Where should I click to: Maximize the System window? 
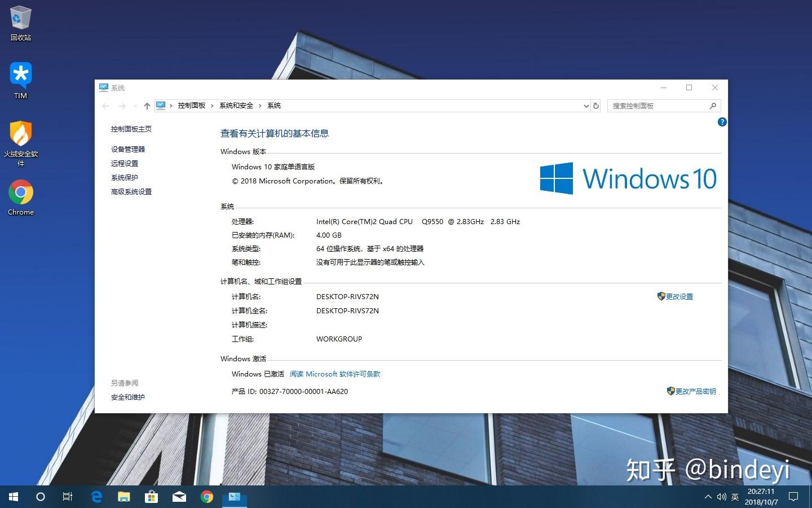pyautogui.click(x=689, y=87)
